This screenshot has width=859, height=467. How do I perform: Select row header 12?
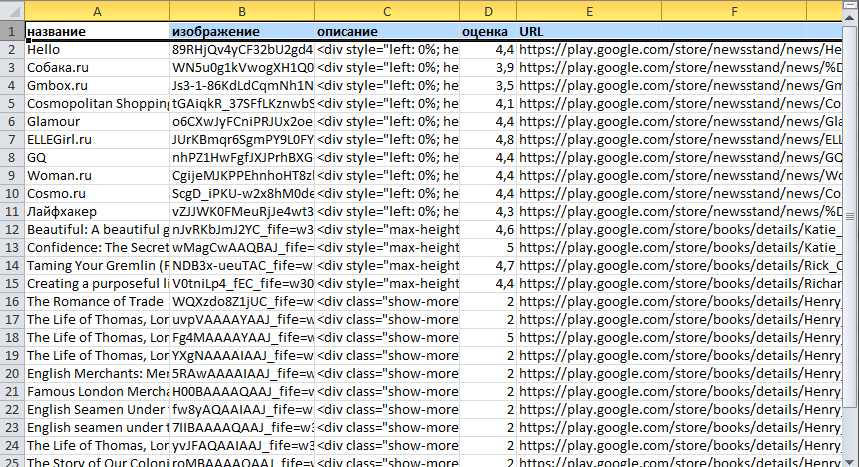pos(12,229)
